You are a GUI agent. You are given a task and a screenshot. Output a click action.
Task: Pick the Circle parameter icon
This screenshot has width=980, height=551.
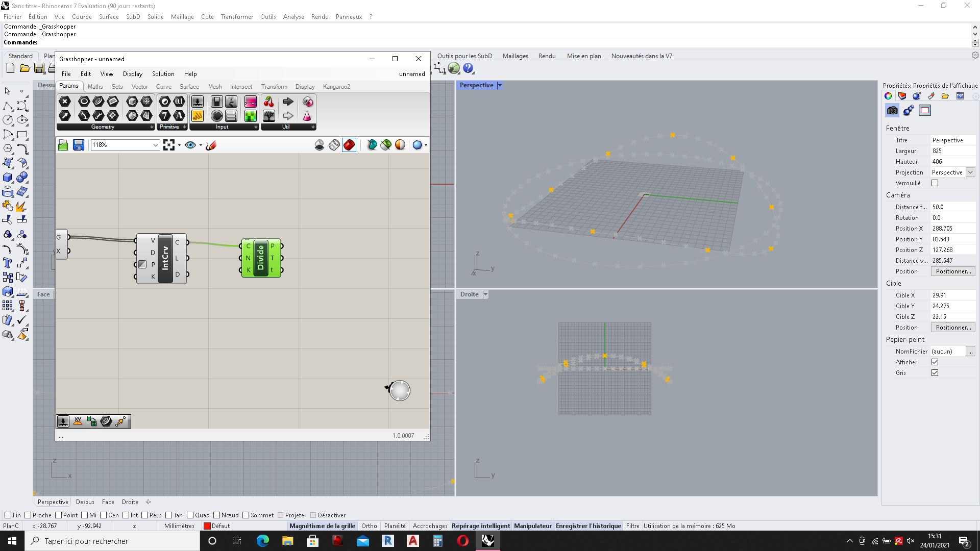click(84, 102)
